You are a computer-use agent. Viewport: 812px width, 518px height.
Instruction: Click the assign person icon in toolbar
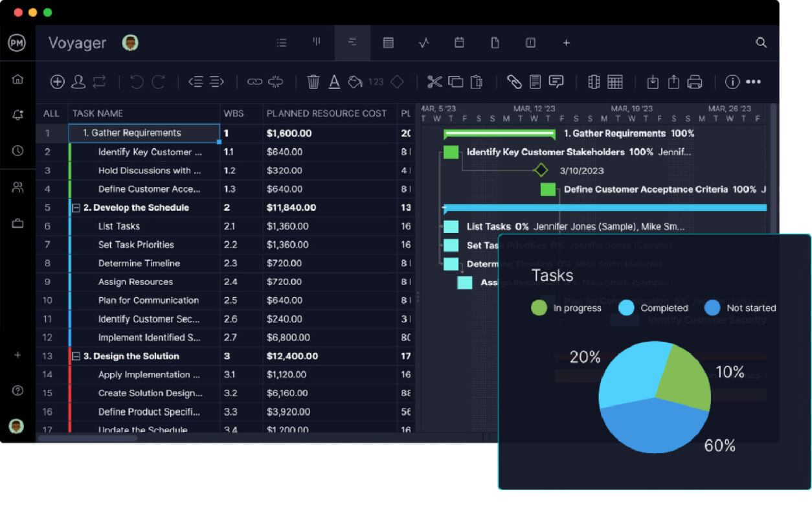pyautogui.click(x=78, y=82)
